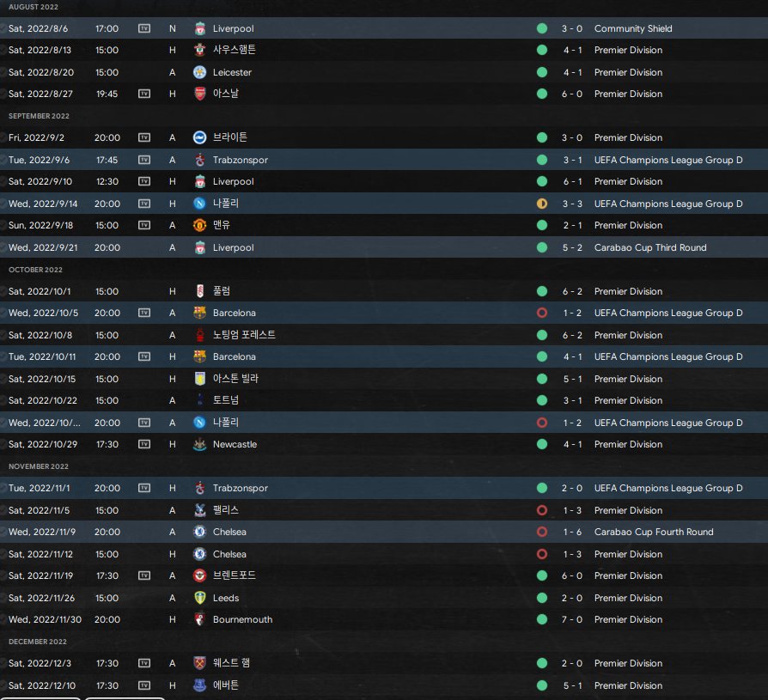The image size is (768, 700).
Task: Click the orange draw indicator for 3 - 3
Action: 542,204
